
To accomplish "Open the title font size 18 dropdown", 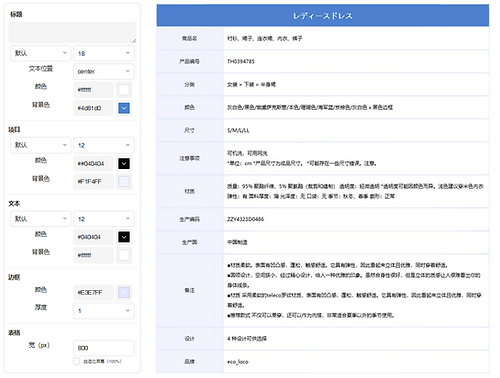I will point(104,53).
